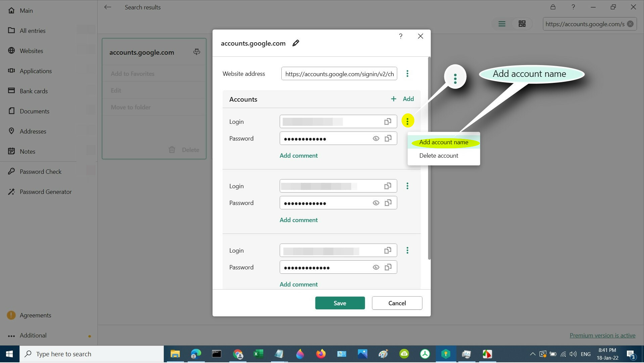
Task: Open second account three-dot menu
Action: coord(407,186)
